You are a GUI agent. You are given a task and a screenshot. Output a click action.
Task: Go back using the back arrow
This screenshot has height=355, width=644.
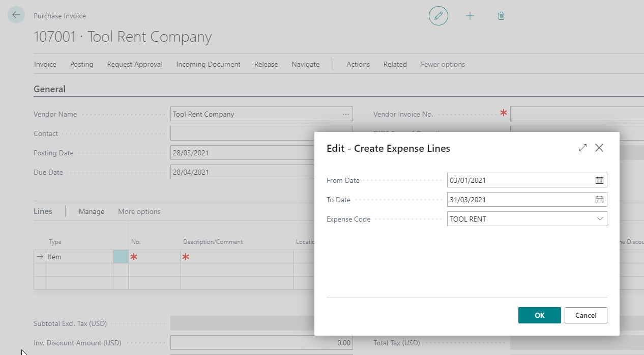[16, 15]
